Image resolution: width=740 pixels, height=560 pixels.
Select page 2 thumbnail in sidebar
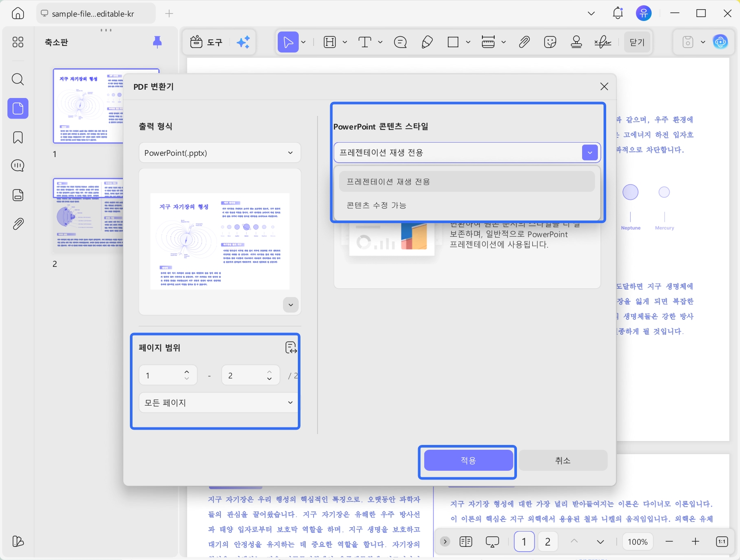[88, 215]
